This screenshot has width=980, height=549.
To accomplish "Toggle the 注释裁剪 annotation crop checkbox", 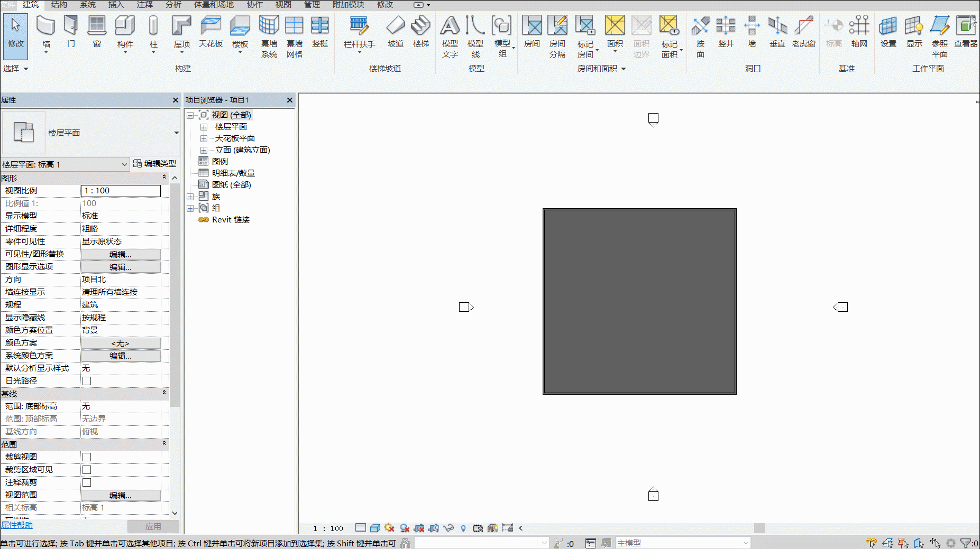I will tap(87, 482).
